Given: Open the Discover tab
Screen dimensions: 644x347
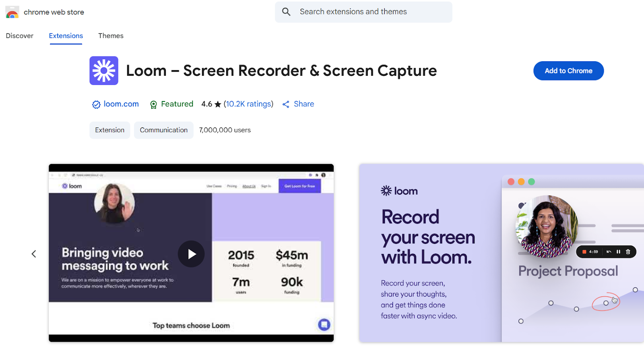Looking at the screenshot, I should tap(20, 36).
